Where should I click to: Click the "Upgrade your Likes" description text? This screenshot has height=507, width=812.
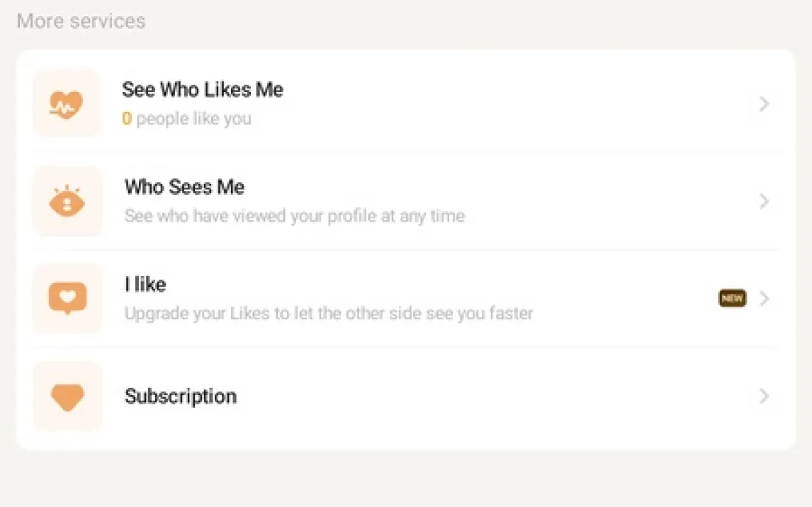pos(328,313)
